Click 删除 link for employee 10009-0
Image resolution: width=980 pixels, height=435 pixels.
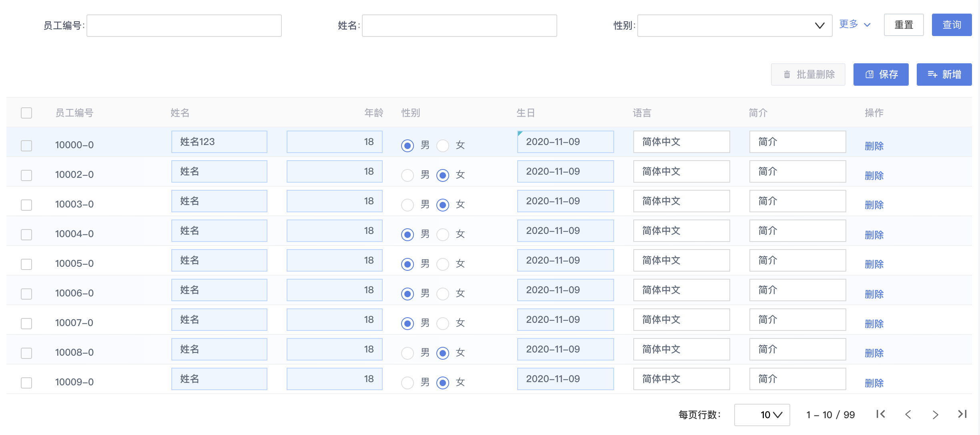874,383
